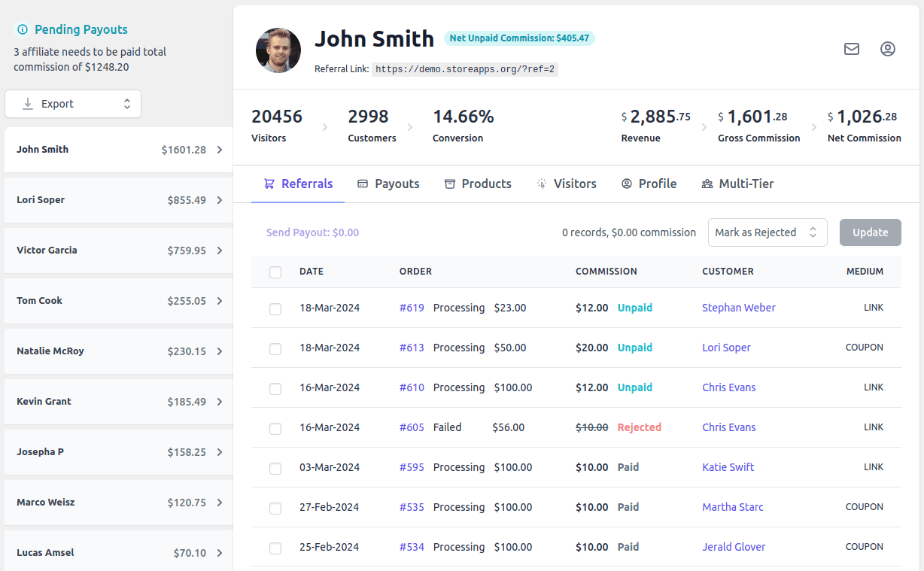Open order #605 link
This screenshot has height=571, width=924.
point(412,427)
